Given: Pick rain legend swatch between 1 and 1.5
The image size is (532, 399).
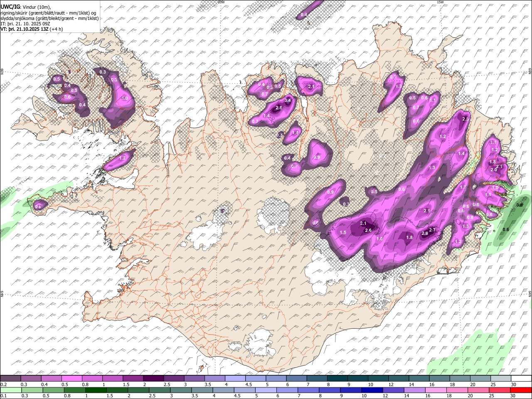Looking at the screenshot, I should pos(96,390).
